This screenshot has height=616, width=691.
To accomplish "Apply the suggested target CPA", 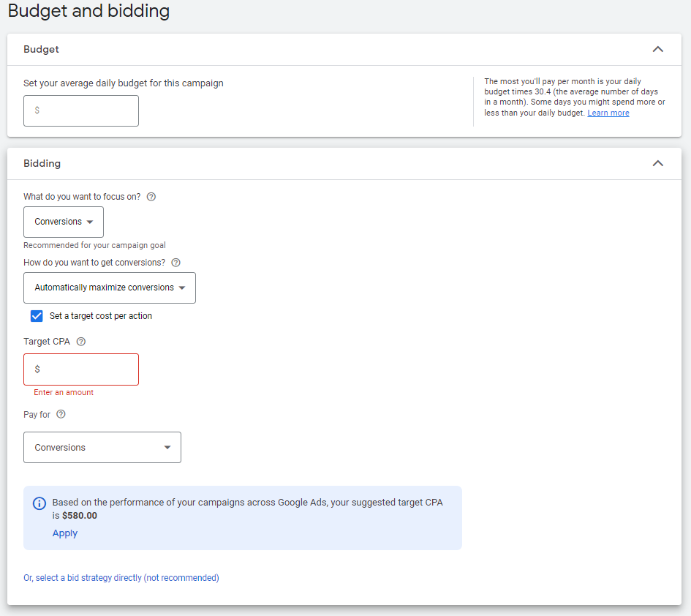I will click(65, 533).
